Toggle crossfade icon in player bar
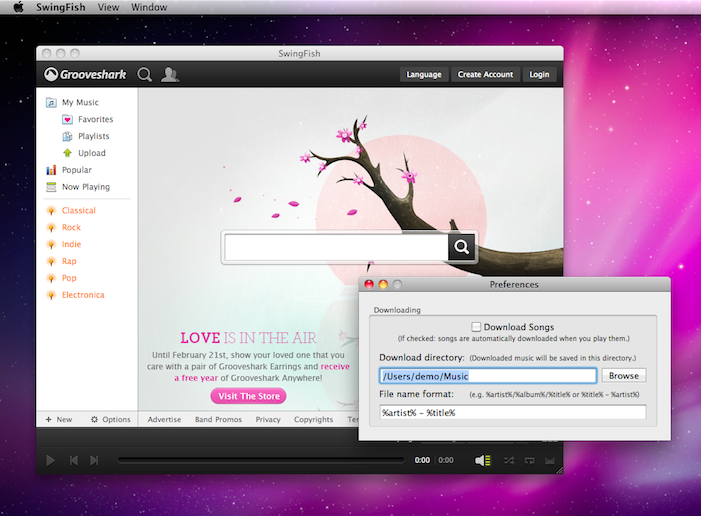The image size is (701, 516). coord(549,460)
